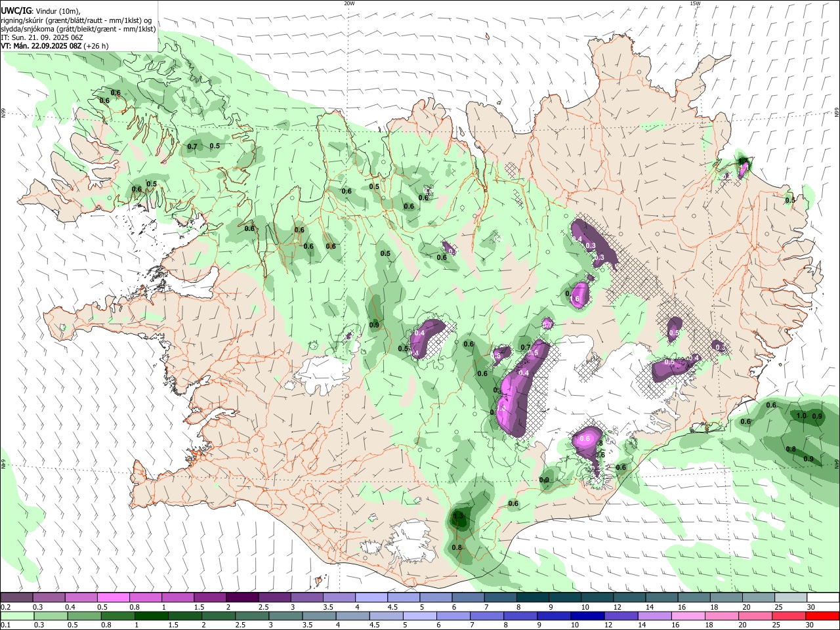Pick the violet 14 swatch on rain scale

(x=655, y=616)
